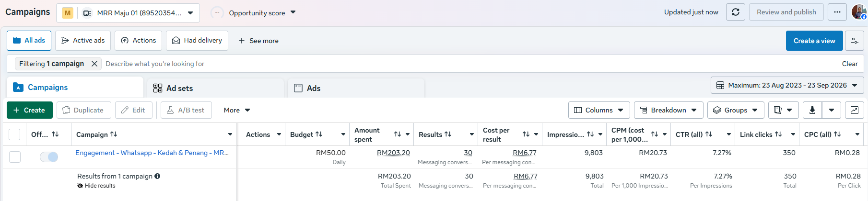868x201 pixels.
Task: Click the RM203.20 amount spent value
Action: (x=393, y=153)
